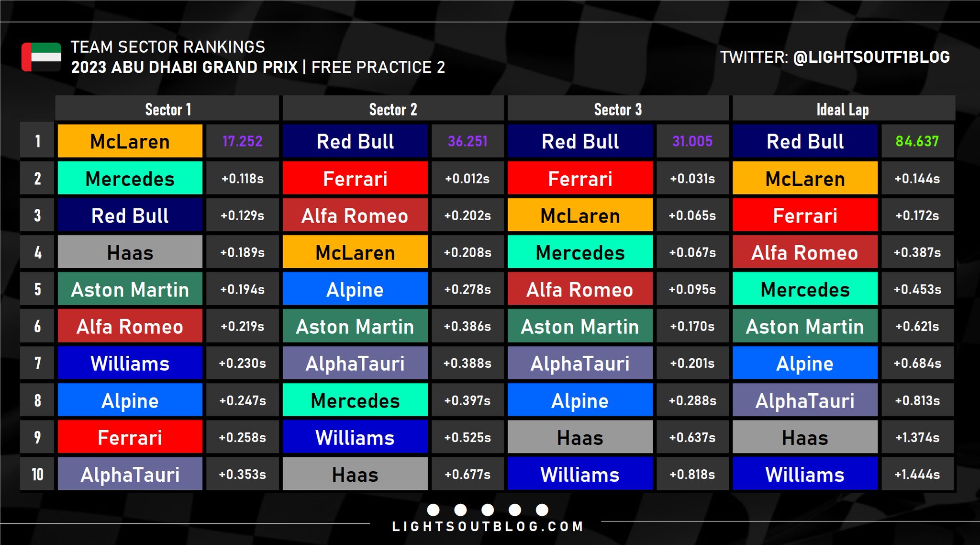Select the first white pagination dot
Viewport: 980px width, 545px height.
tap(433, 510)
